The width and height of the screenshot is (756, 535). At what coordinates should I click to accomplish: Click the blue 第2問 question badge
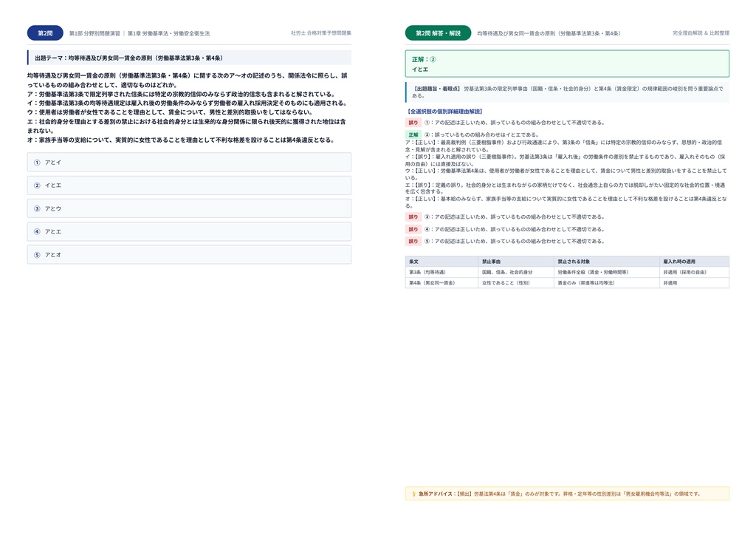pos(45,33)
